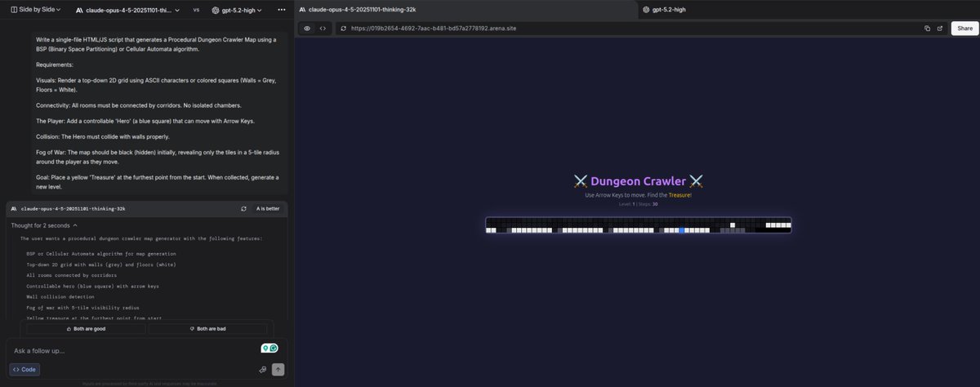Attach a file with the paperclip icon
Viewport: 980px width, 387px height.
point(263,369)
